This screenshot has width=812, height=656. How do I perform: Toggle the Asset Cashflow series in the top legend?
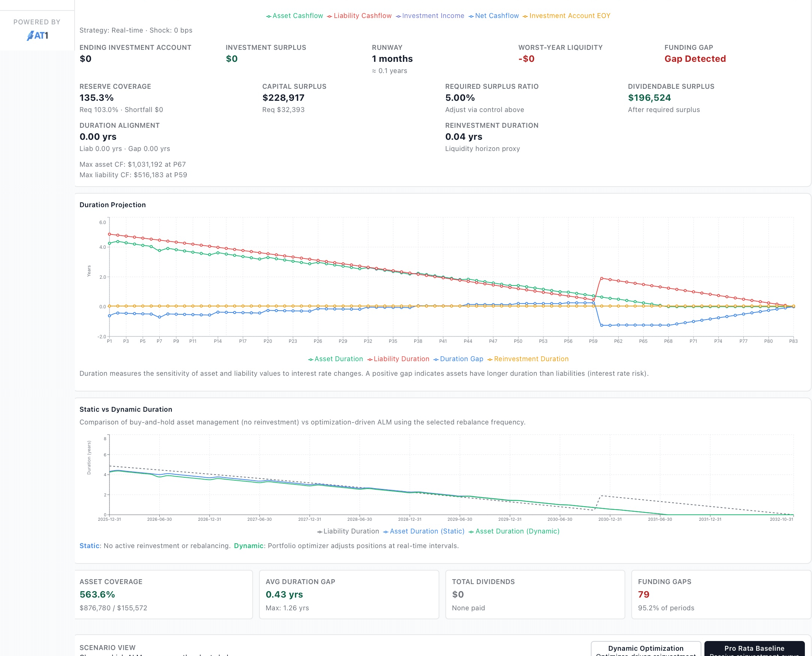point(295,15)
